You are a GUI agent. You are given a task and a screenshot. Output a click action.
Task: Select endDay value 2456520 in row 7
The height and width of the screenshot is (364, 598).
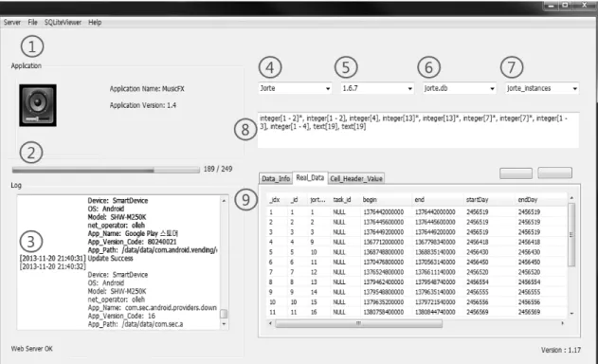[529, 272]
